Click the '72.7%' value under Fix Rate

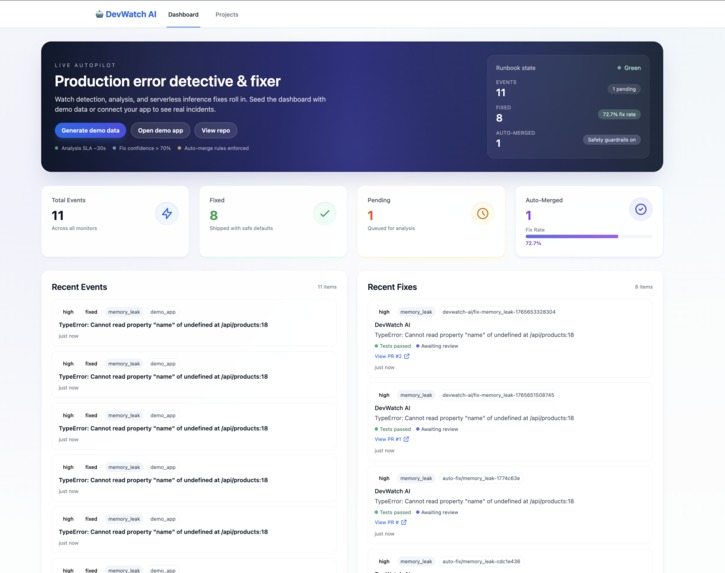(x=533, y=243)
